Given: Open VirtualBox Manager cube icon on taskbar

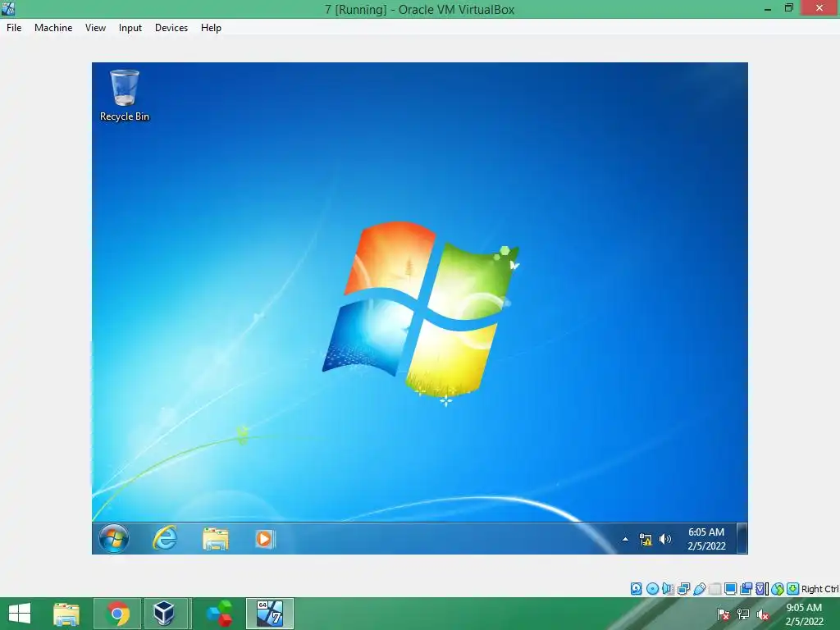Looking at the screenshot, I should point(164,614).
